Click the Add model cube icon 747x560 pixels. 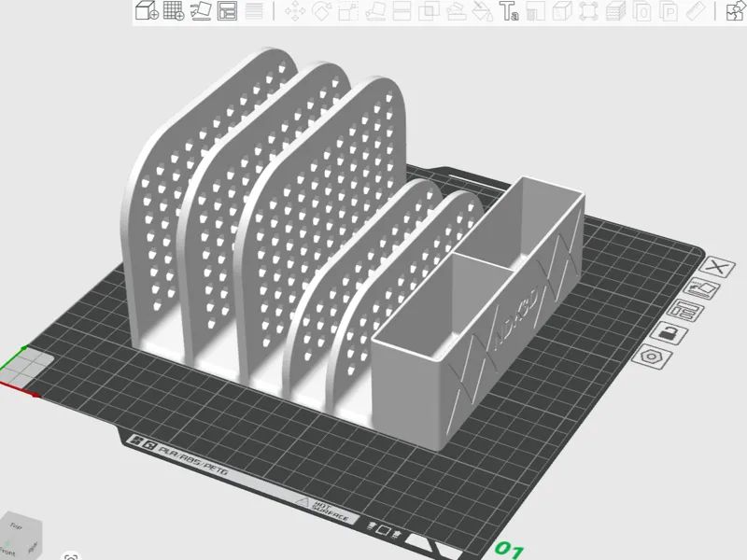(x=147, y=10)
